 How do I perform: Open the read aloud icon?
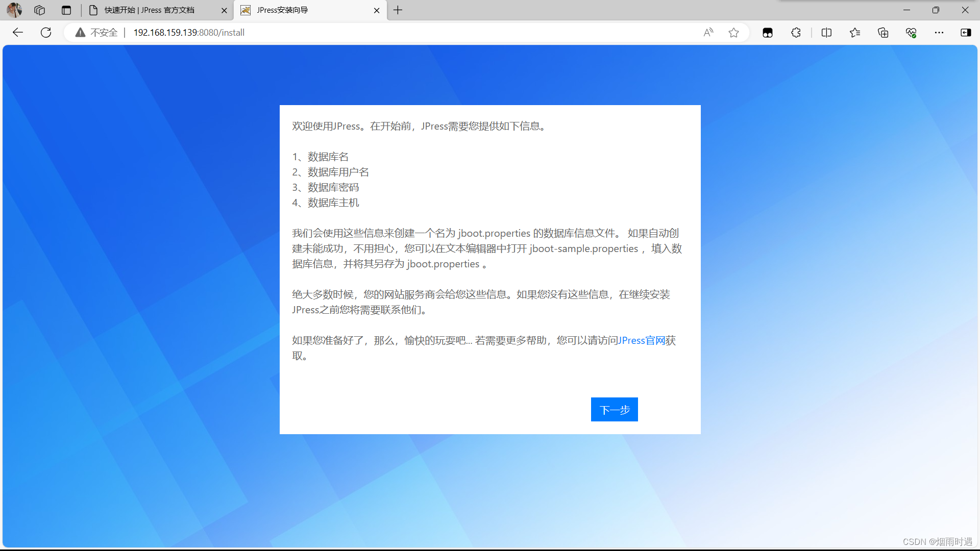click(x=708, y=33)
